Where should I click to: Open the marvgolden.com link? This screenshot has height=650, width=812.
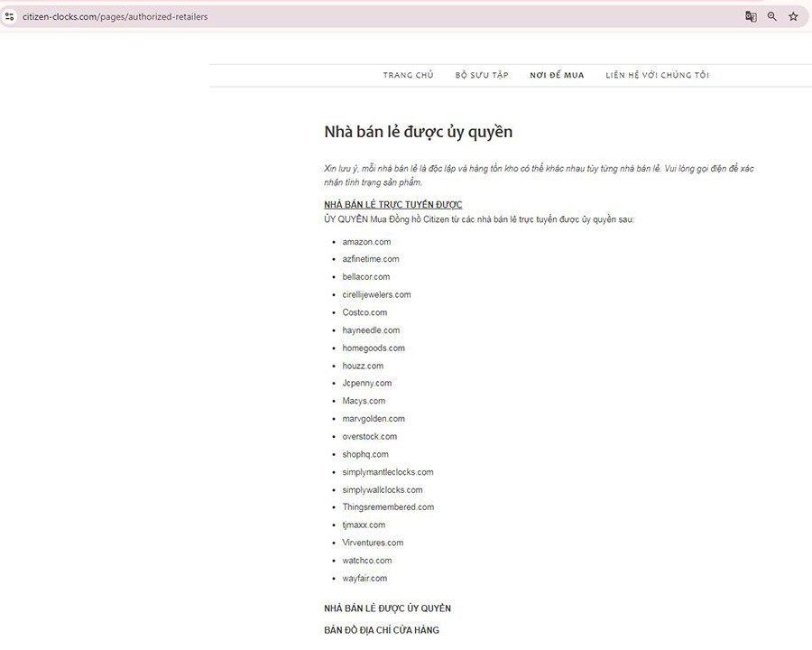pos(374,419)
